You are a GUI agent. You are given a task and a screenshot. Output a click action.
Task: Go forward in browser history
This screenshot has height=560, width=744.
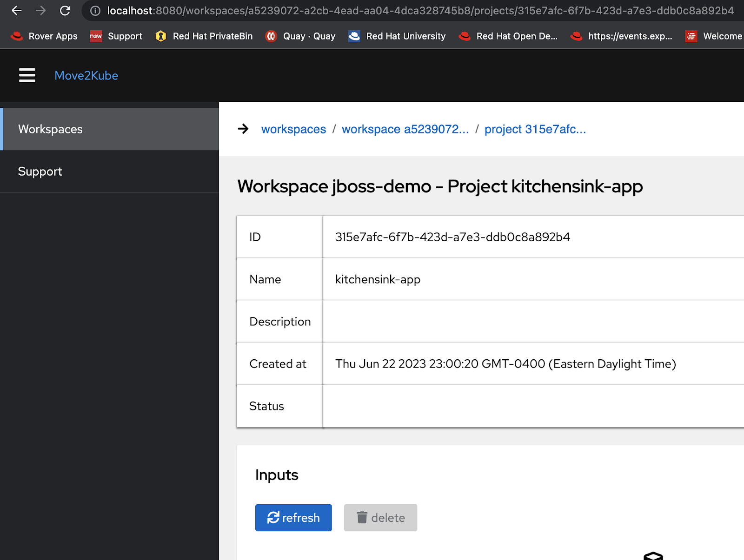tap(41, 10)
